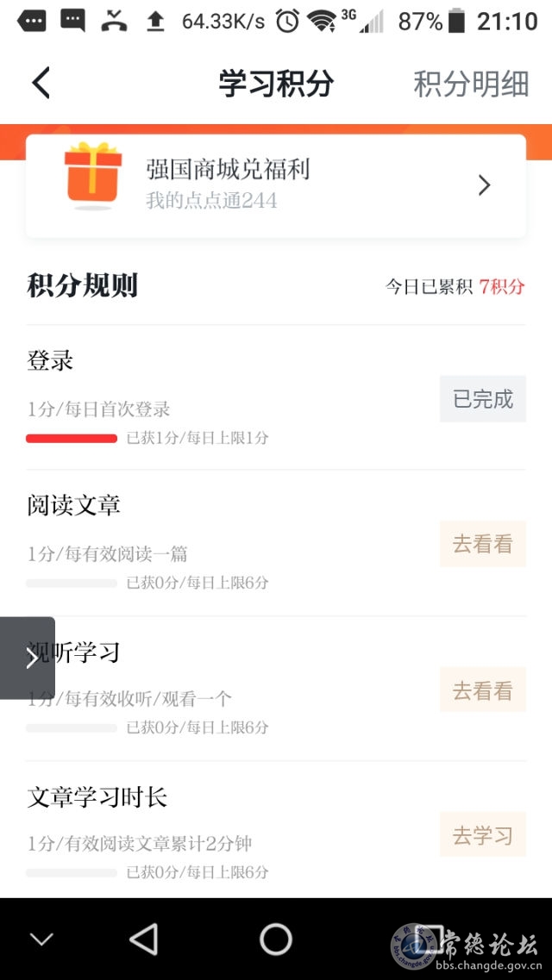Tap the red 登录 progress bar
The image size is (552, 980).
[x=72, y=438]
